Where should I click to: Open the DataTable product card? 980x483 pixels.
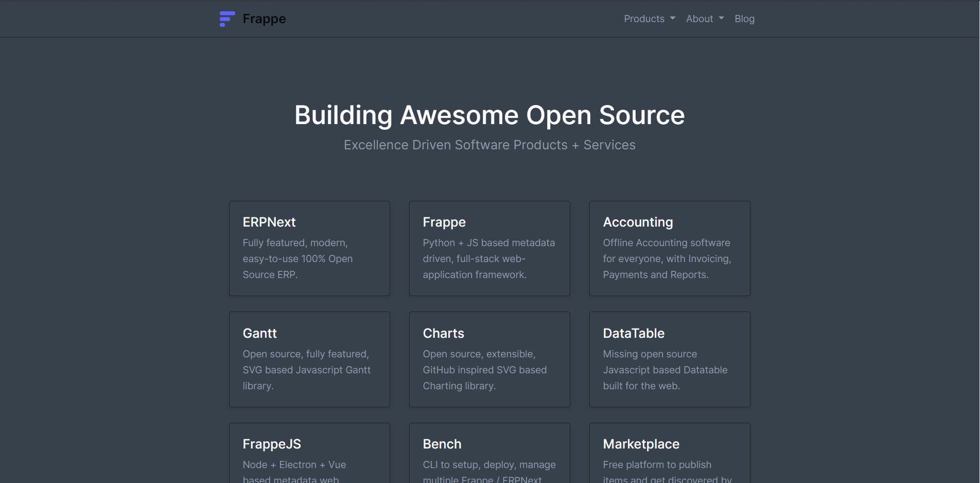click(670, 359)
